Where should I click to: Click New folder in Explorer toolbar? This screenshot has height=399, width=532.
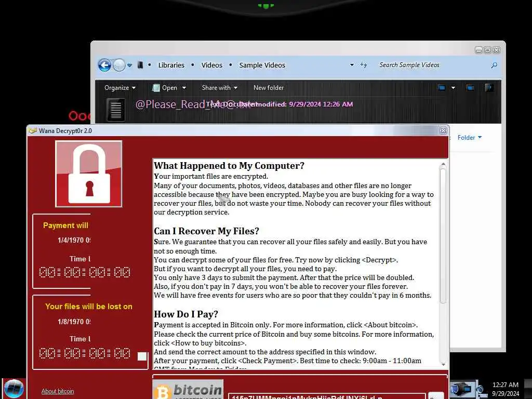(269, 87)
